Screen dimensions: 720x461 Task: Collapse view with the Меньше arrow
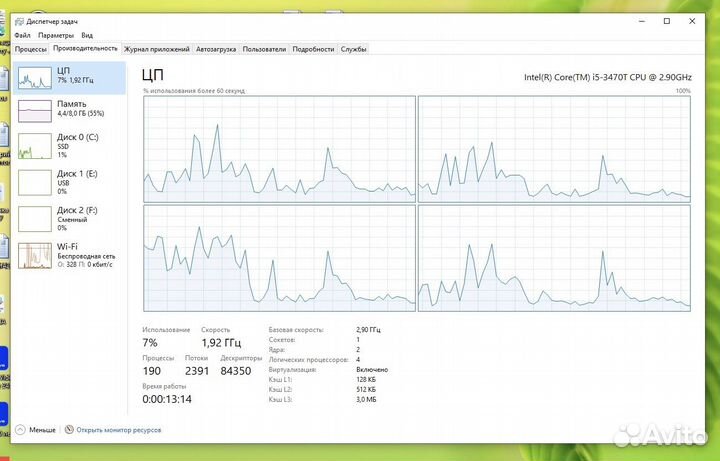click(x=20, y=430)
